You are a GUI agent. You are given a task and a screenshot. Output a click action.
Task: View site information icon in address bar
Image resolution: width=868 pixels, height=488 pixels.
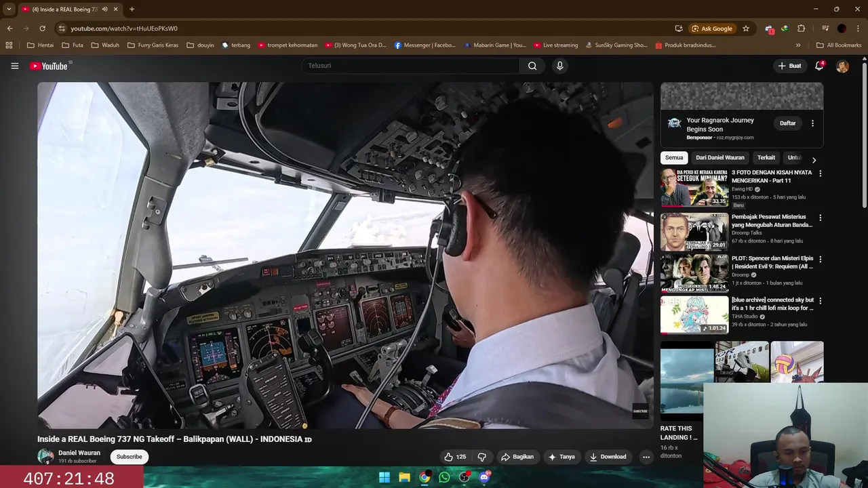62,28
